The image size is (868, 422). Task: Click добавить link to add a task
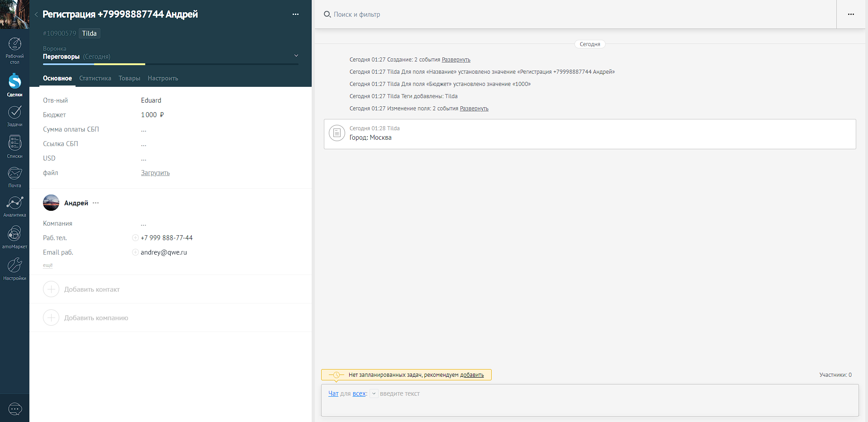(x=472, y=375)
